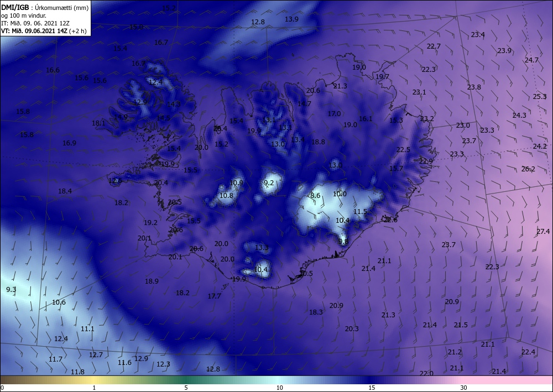This screenshot has height=392, width=553.
Task: Click the map value 20.3
Action: pyautogui.click(x=352, y=328)
